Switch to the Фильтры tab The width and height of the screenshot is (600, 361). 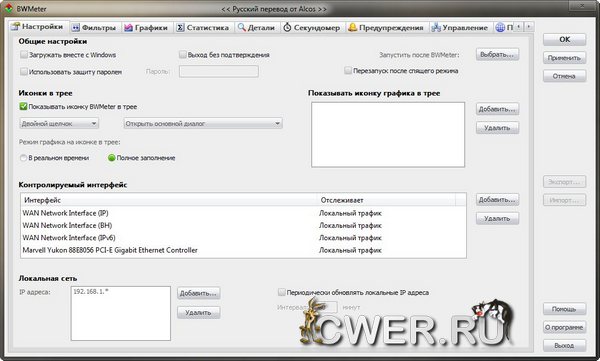click(94, 28)
